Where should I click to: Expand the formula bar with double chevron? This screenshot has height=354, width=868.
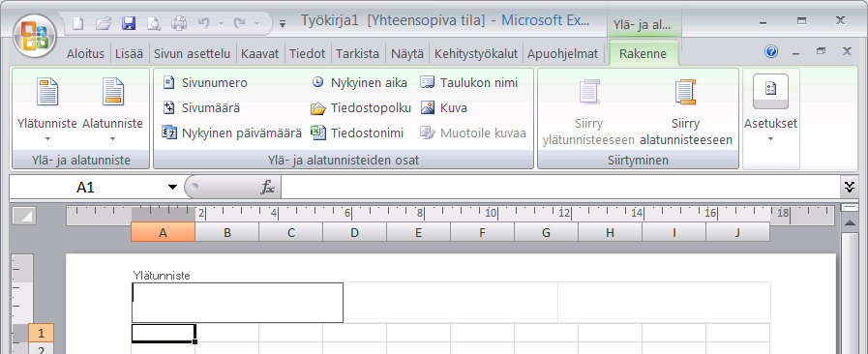tap(850, 187)
